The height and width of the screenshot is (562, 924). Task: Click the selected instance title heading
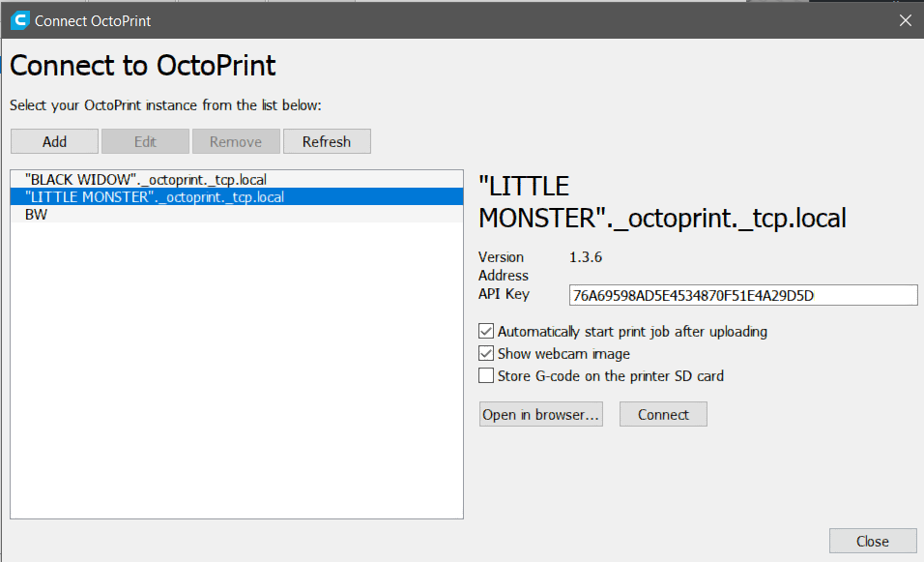coord(662,202)
